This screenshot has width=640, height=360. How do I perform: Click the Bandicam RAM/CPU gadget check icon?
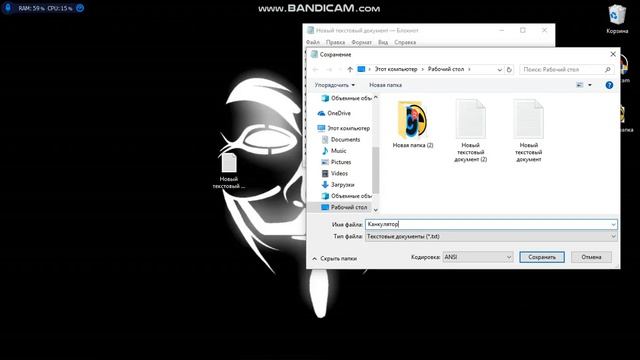point(80,8)
